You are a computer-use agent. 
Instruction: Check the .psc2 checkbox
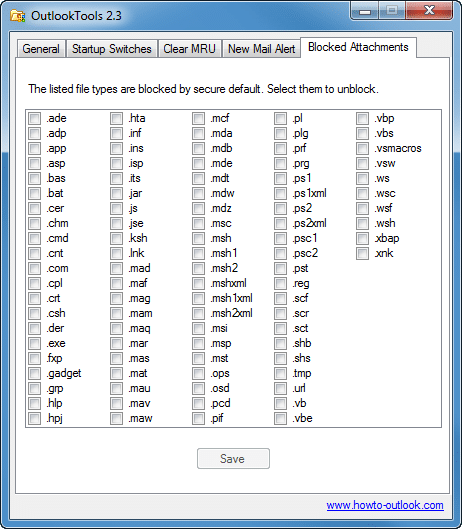pyautogui.click(x=280, y=253)
